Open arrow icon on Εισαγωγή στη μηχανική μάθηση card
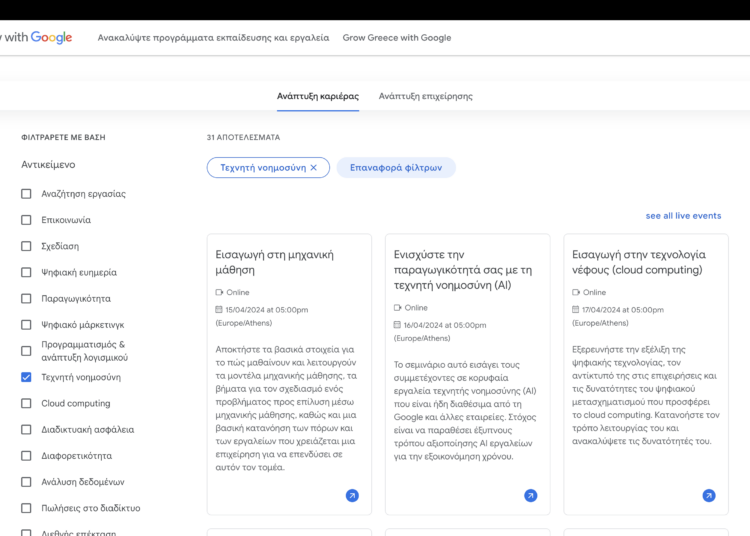 (x=352, y=495)
